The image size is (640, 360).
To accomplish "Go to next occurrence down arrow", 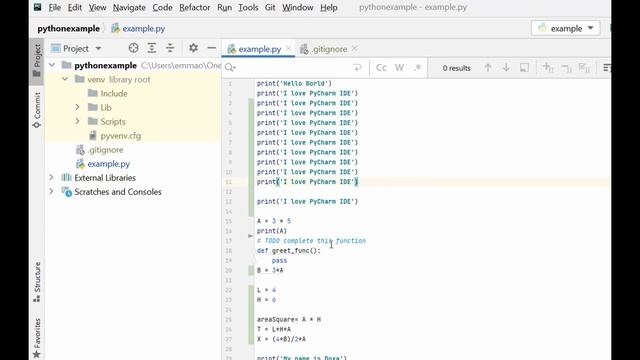I will [506, 68].
